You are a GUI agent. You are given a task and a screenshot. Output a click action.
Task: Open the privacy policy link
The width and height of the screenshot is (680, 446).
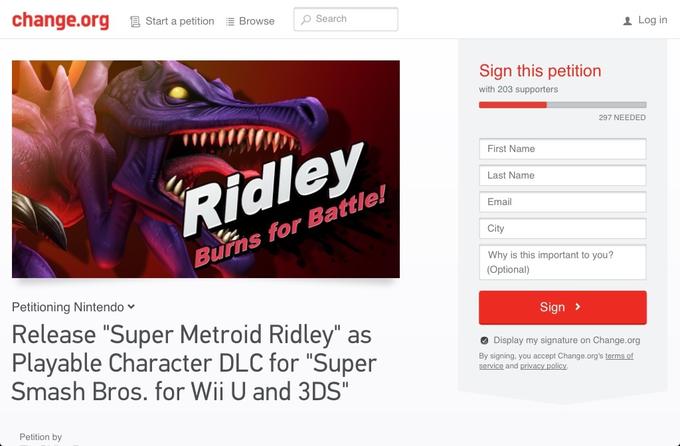tap(543, 366)
